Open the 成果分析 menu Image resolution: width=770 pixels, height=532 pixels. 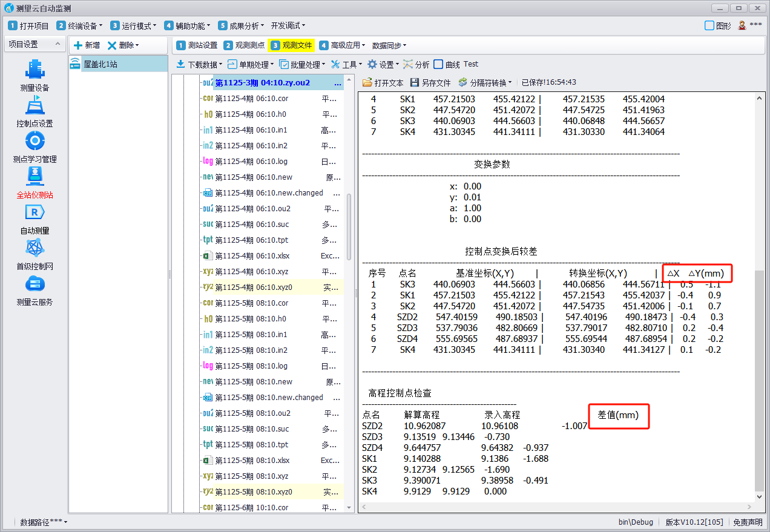click(x=242, y=26)
